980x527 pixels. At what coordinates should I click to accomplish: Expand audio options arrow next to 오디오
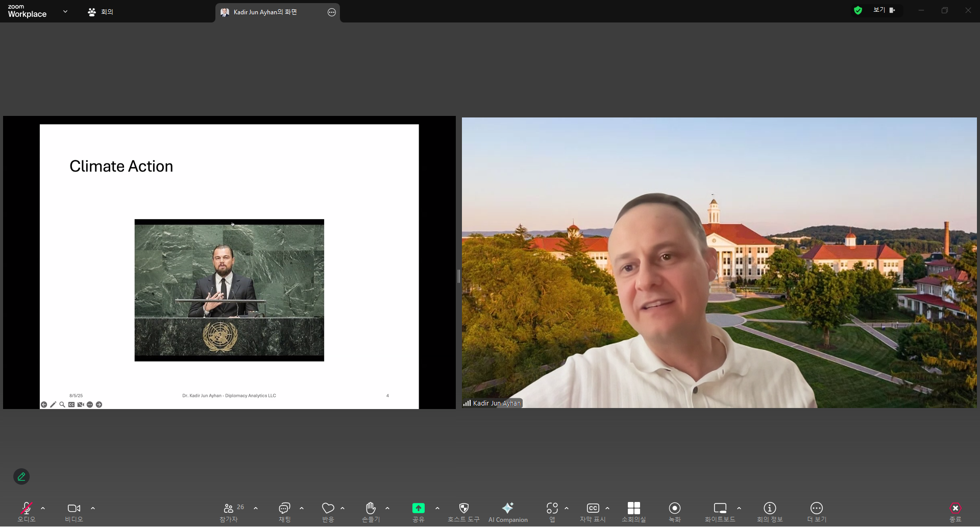tap(43, 508)
